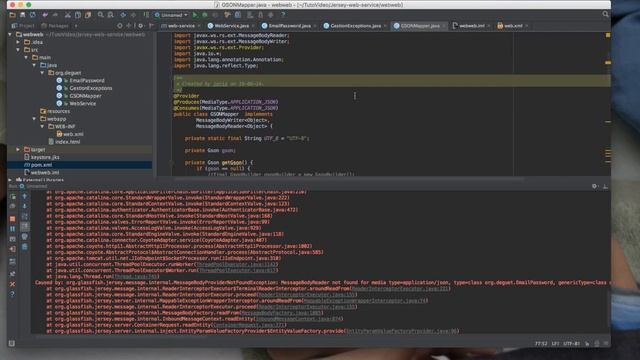The height and width of the screenshot is (360, 640).
Task: Switch to the GestionExceptions.java tab
Action: coord(356,26)
